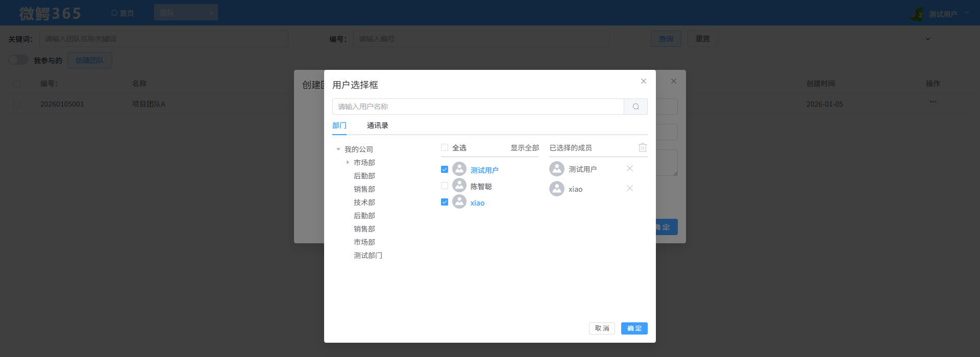980x357 pixels.
Task: Select the 团队 tab in top bar
Action: point(186,12)
